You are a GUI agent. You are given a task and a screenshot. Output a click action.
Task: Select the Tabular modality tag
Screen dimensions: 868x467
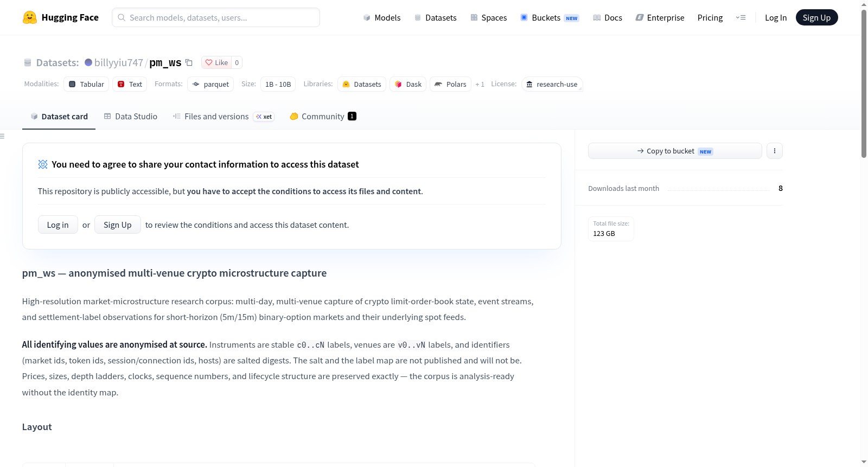86,84
